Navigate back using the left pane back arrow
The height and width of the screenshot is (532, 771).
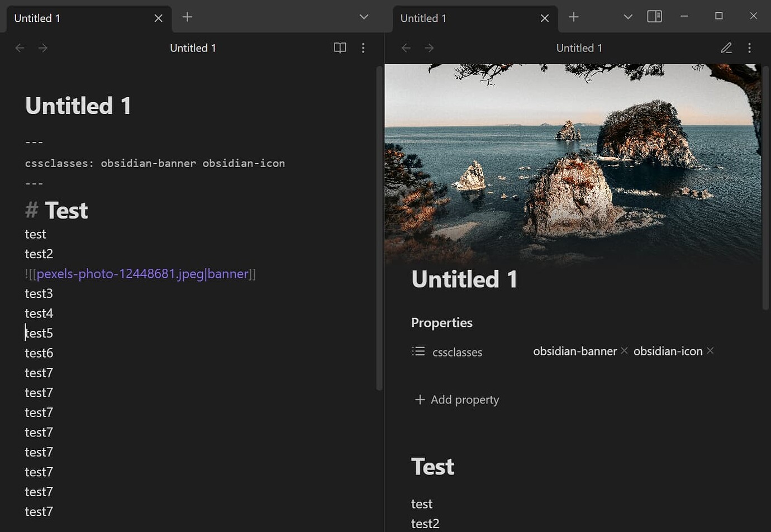[20, 47]
